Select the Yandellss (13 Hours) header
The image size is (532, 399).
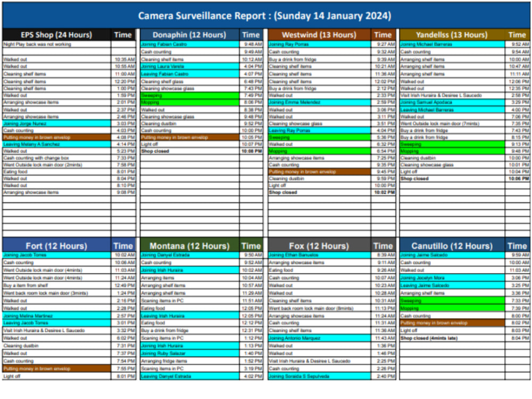pos(452,35)
